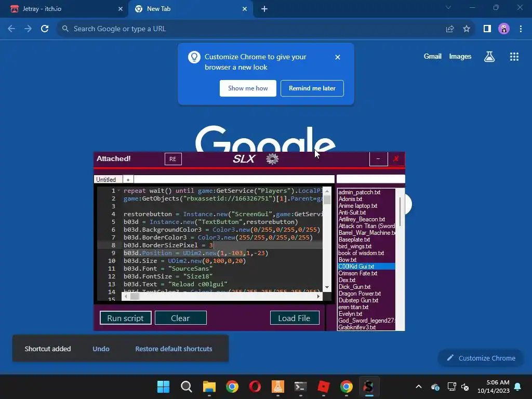Open Windows Start menu
Viewport: 532px width, 399px height.
(x=163, y=387)
